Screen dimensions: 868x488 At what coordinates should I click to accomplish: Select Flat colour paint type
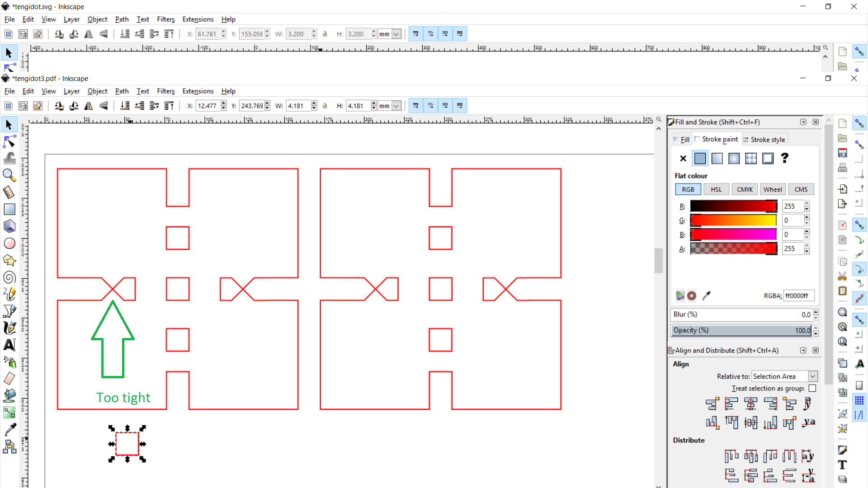point(700,158)
